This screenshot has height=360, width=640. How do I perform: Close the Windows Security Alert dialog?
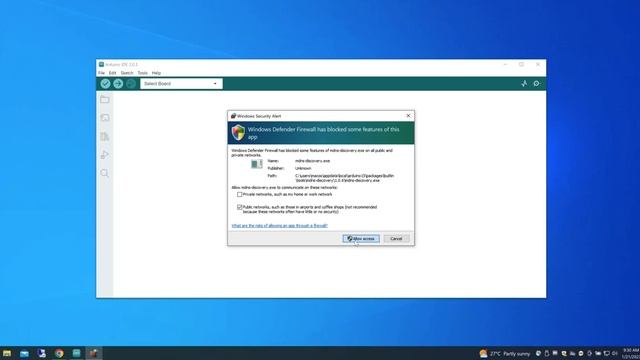click(x=408, y=116)
